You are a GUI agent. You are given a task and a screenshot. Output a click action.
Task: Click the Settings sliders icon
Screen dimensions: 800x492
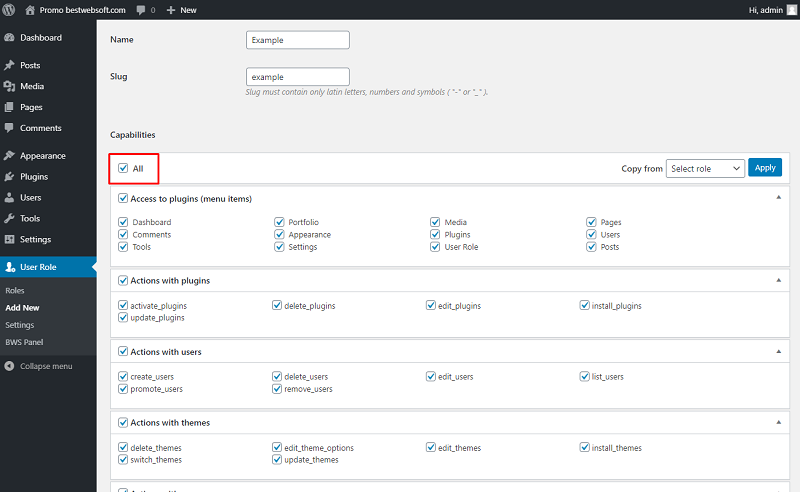9,239
